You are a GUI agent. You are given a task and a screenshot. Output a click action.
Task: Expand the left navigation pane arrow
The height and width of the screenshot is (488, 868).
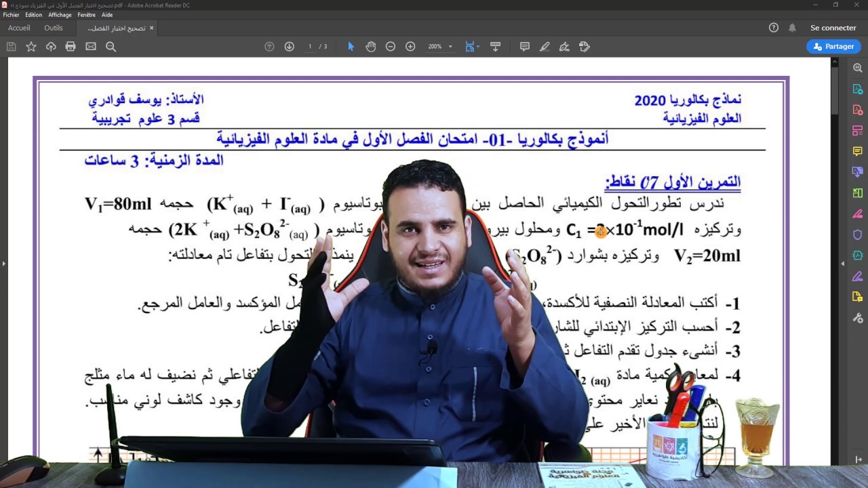[3, 263]
